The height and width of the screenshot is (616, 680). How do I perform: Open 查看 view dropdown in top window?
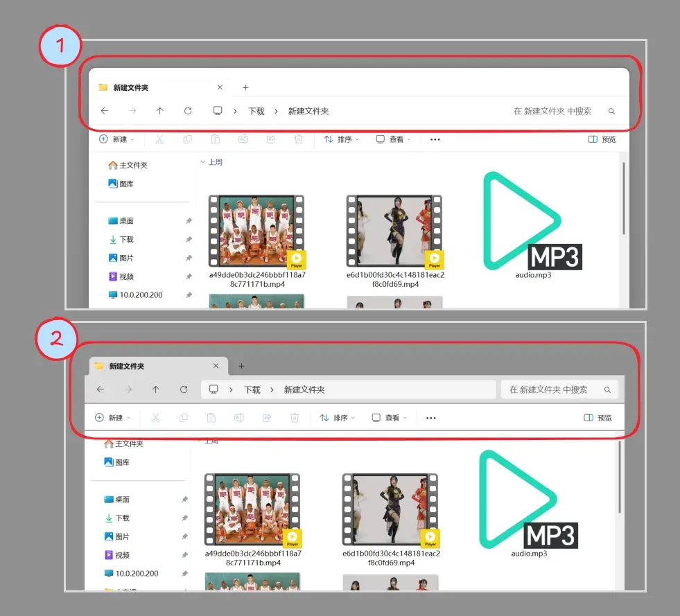pos(393,139)
